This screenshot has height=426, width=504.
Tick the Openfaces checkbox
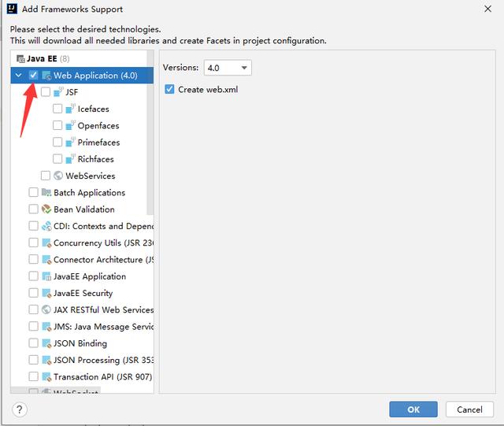tap(57, 125)
